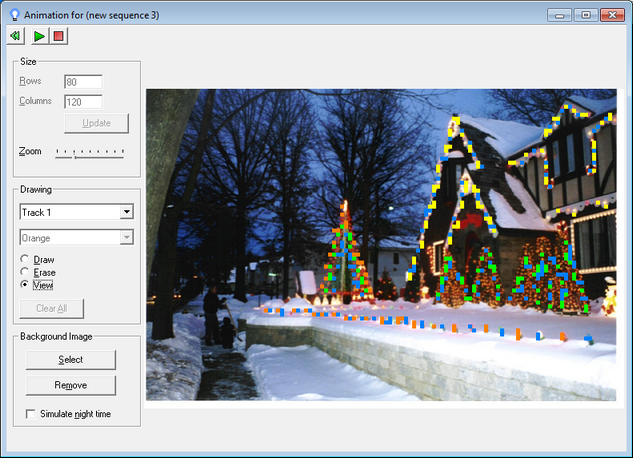The image size is (633, 458).
Task: Enable Simulate night time checkbox
Action: 31,413
